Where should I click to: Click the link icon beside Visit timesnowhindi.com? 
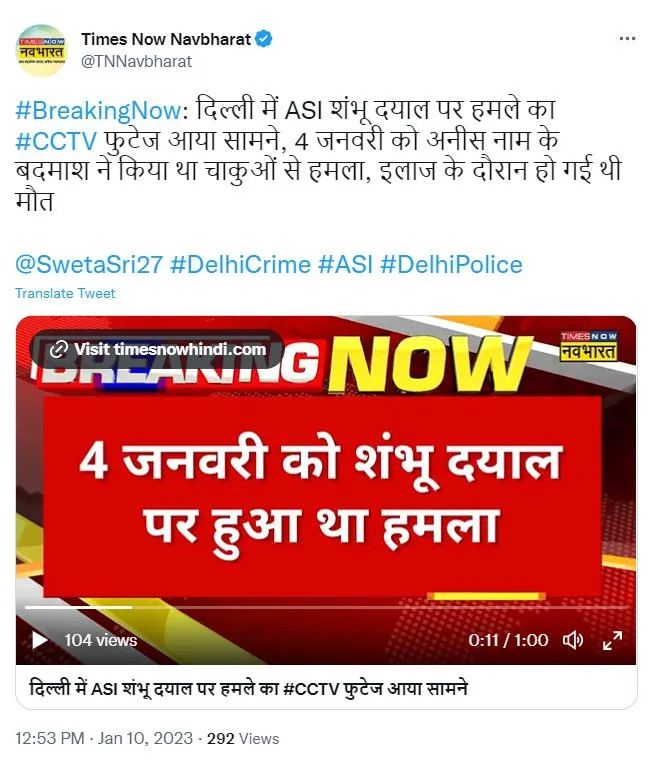click(x=58, y=349)
